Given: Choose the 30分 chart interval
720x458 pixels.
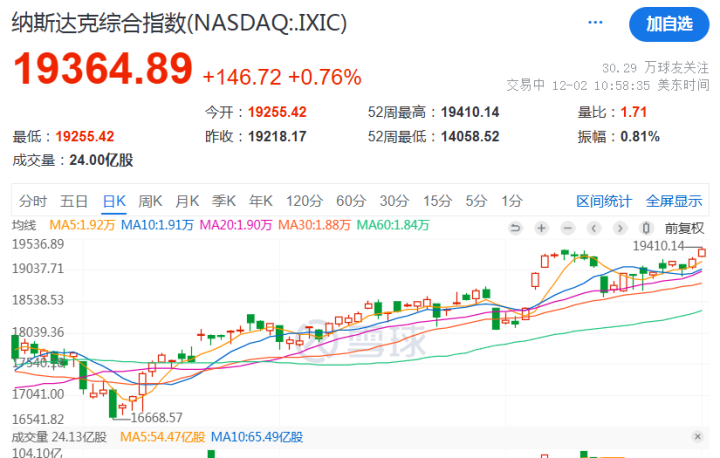Looking at the screenshot, I should click(x=394, y=201).
